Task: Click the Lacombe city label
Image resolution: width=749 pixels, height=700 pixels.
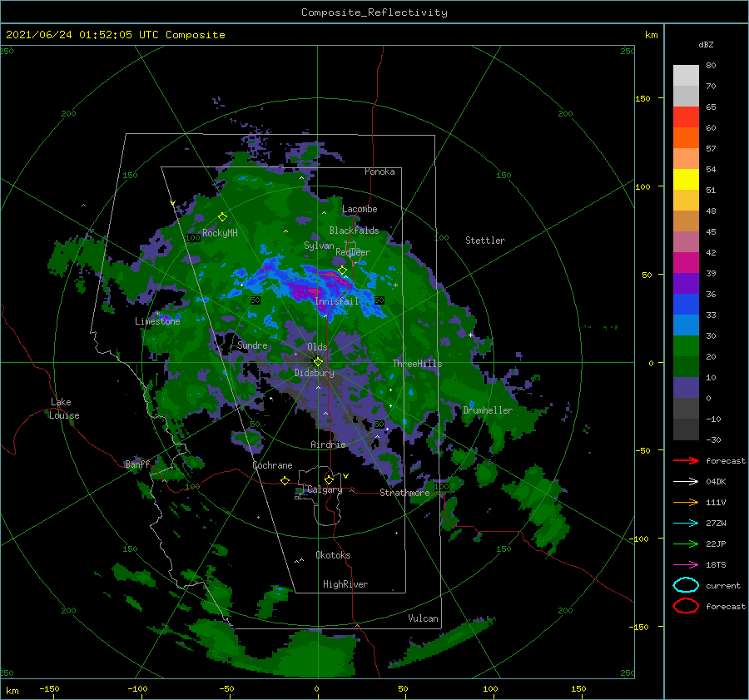Action: pyautogui.click(x=360, y=209)
